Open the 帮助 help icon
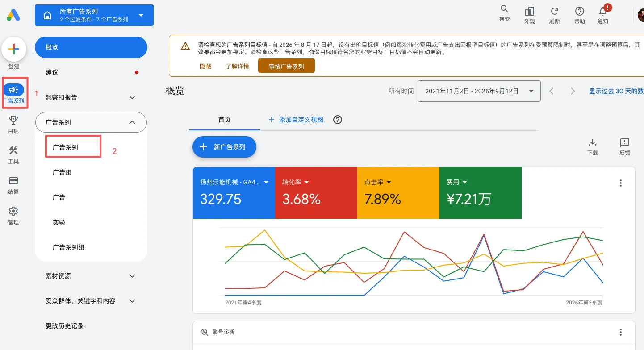The width and height of the screenshot is (644, 350). (580, 11)
